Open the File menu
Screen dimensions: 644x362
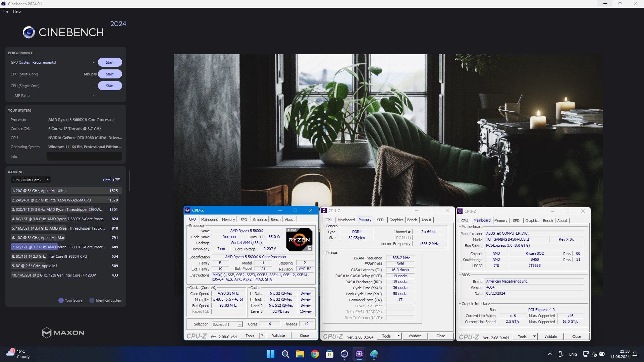tap(5, 11)
